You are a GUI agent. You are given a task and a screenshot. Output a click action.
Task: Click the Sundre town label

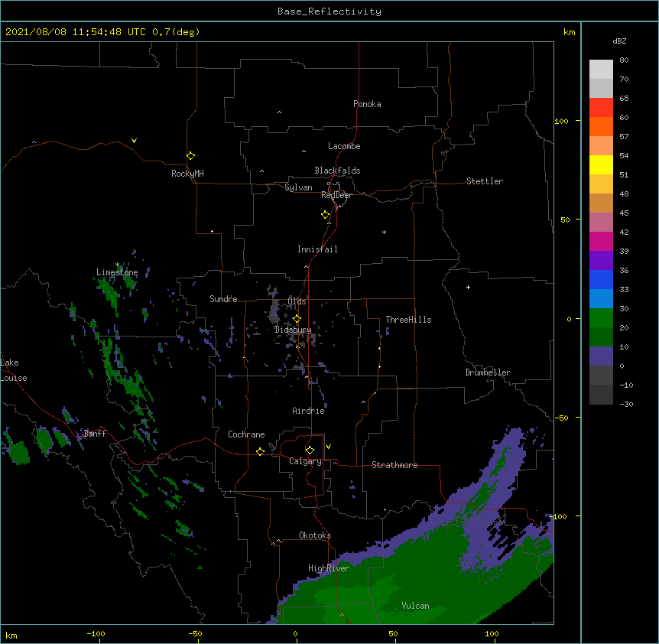point(223,299)
